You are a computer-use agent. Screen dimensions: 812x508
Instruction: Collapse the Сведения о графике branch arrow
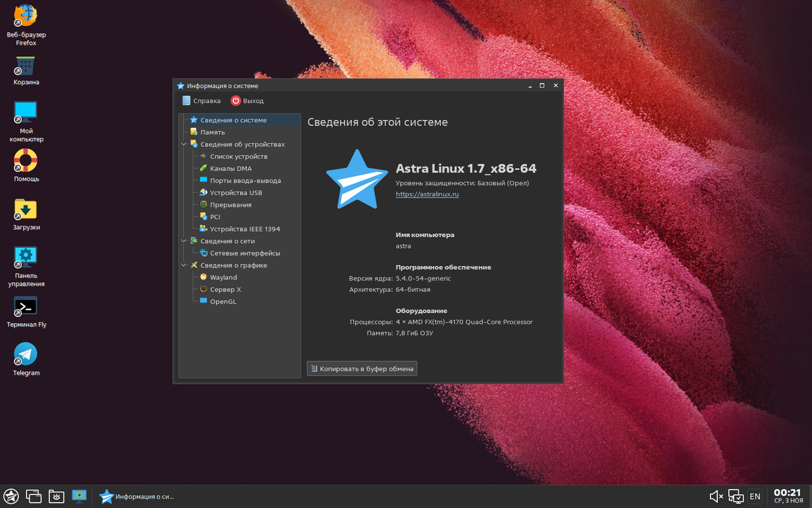click(183, 266)
